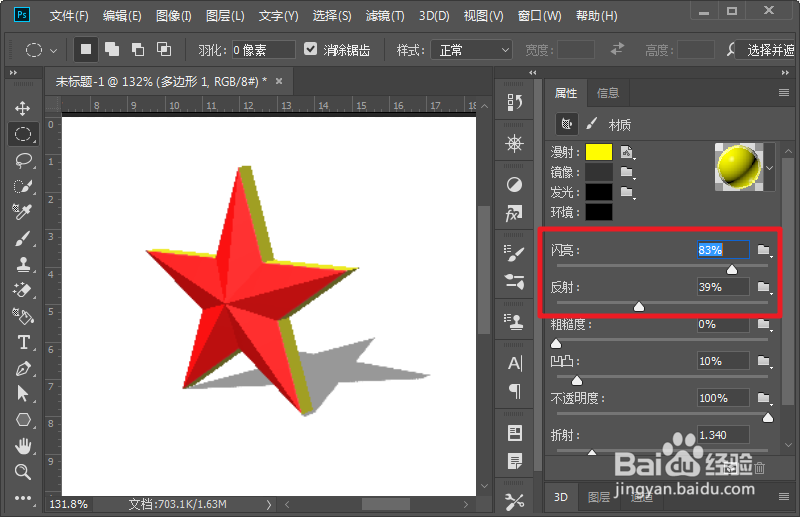Image resolution: width=800 pixels, height=517 pixels.
Task: Swap width and height arrows button
Action: (x=617, y=49)
